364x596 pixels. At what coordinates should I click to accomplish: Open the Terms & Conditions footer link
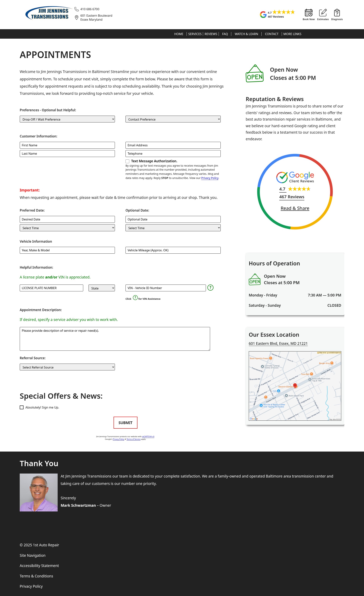click(36, 576)
